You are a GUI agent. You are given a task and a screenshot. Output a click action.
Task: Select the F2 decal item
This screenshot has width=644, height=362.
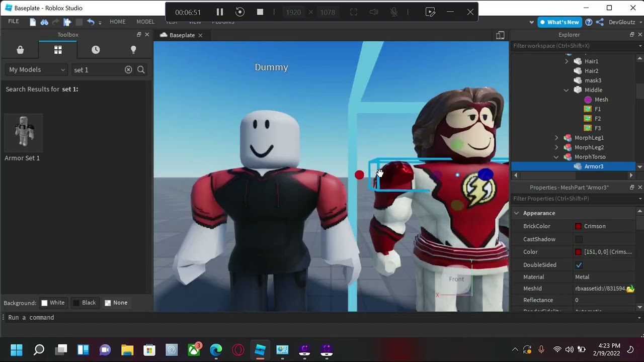click(x=598, y=119)
